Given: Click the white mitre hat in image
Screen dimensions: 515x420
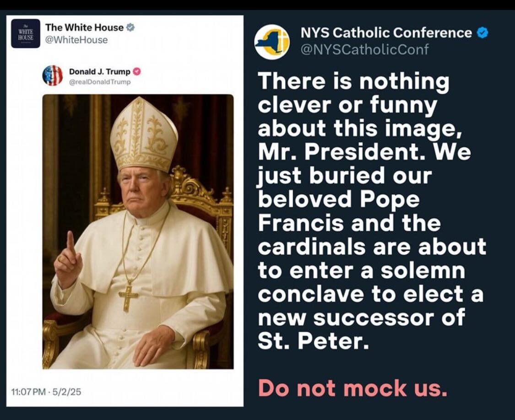Looking at the screenshot, I should click(143, 135).
